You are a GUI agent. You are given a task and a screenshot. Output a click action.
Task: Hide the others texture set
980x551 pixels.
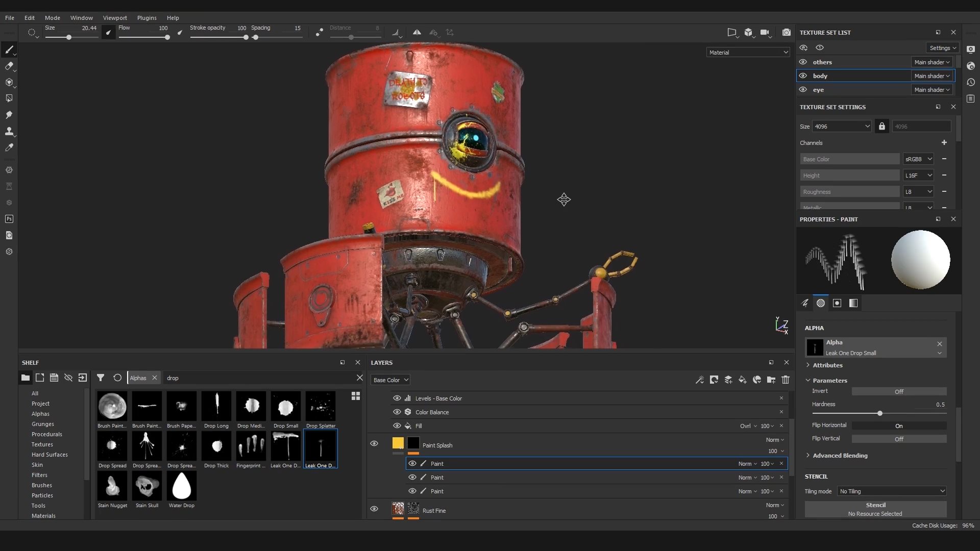[x=803, y=62]
